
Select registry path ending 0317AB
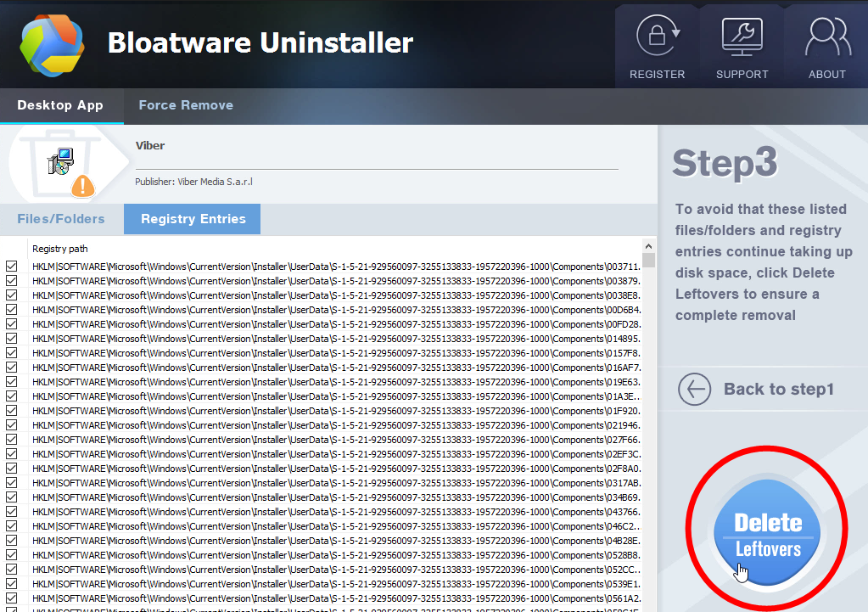pos(336,483)
